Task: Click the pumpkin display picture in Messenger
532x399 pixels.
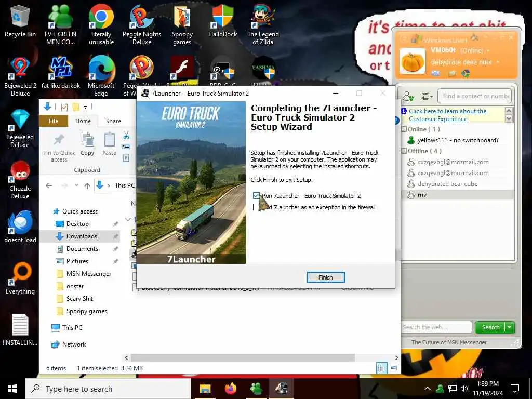Action: coord(412,61)
